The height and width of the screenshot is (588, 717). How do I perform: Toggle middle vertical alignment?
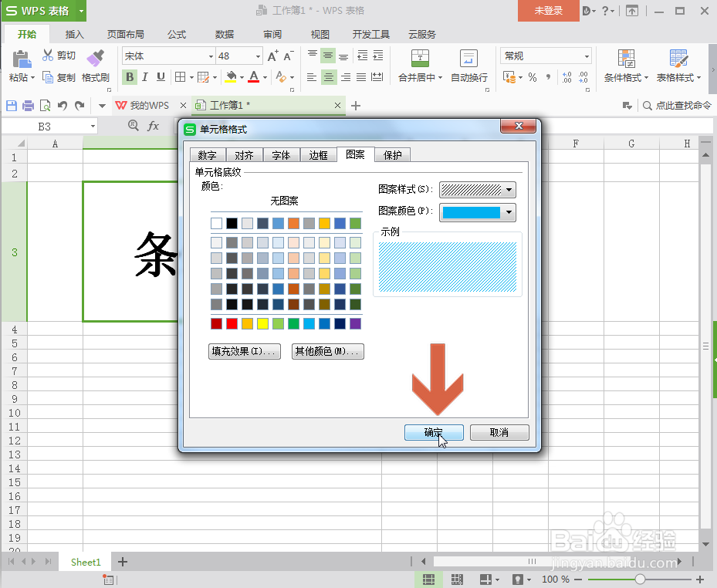pos(328,56)
